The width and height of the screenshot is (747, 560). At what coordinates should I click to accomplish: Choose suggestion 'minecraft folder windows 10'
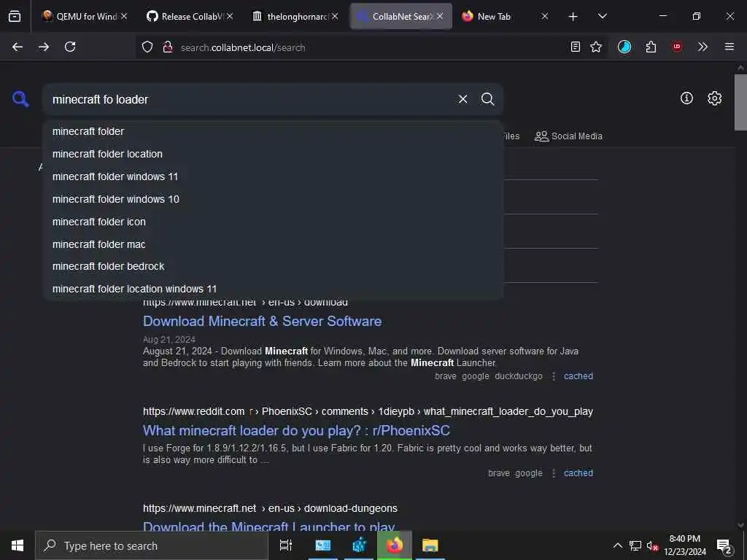click(273, 199)
